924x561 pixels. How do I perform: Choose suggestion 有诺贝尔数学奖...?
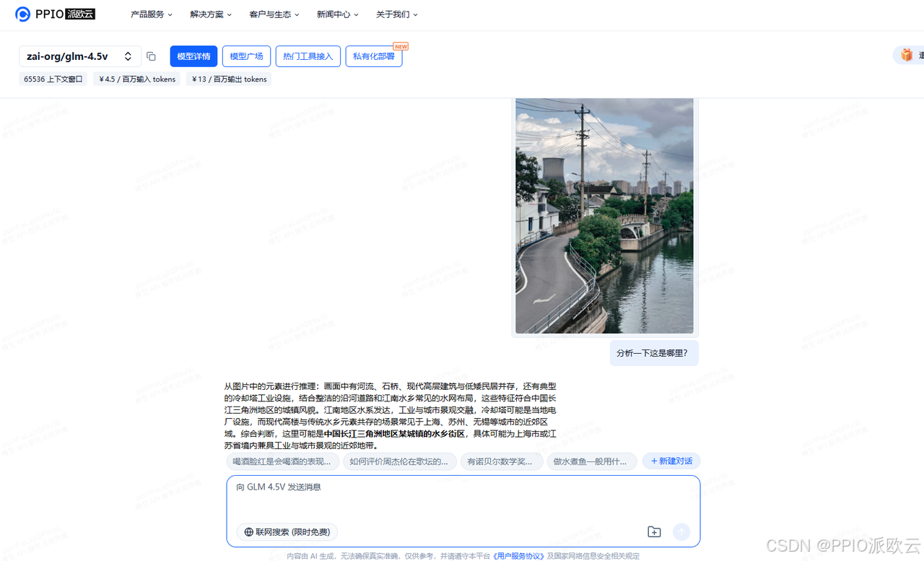coord(502,461)
